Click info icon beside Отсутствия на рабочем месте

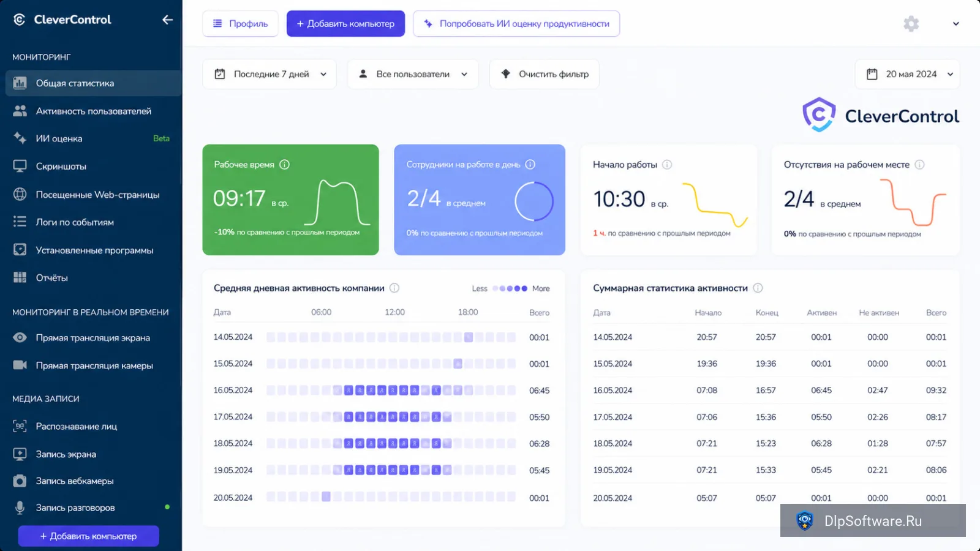click(919, 164)
